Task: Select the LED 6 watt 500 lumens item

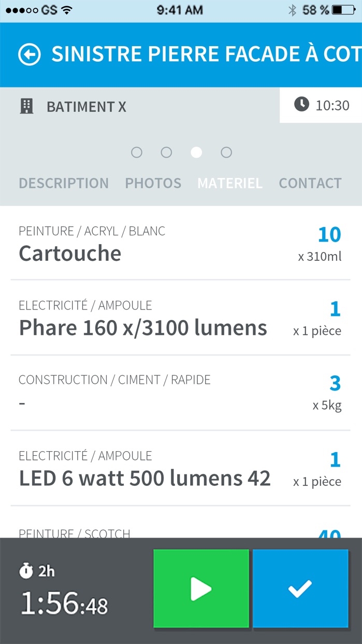Action: click(x=181, y=468)
